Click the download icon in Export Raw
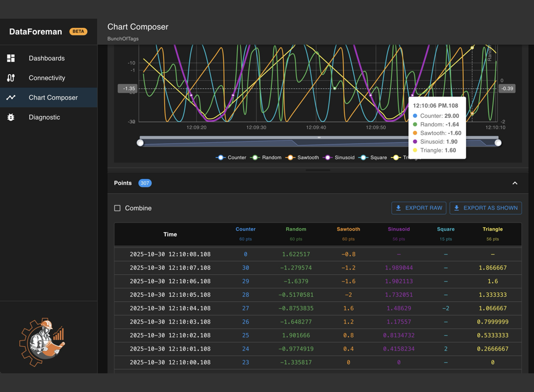The height and width of the screenshot is (392, 534). [x=399, y=208]
